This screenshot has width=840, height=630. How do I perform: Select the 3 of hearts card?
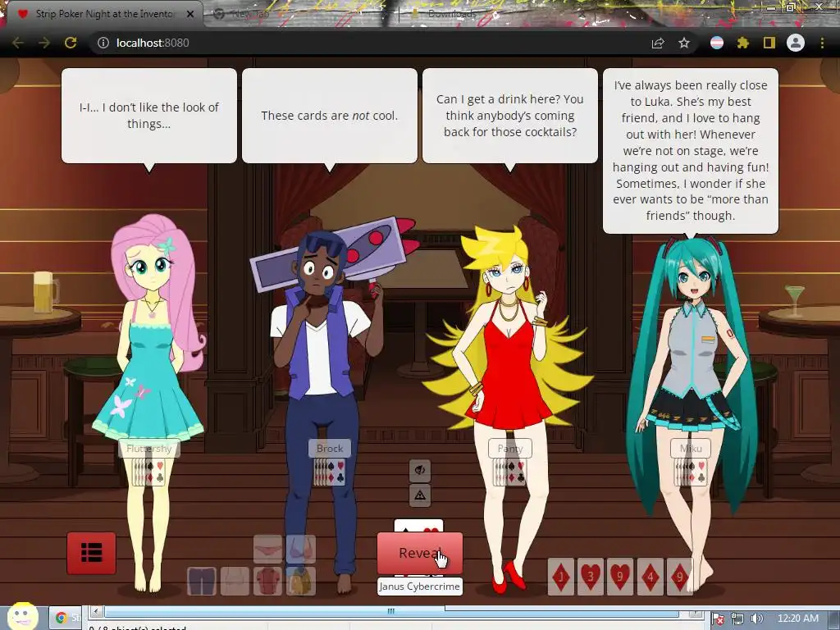point(591,577)
